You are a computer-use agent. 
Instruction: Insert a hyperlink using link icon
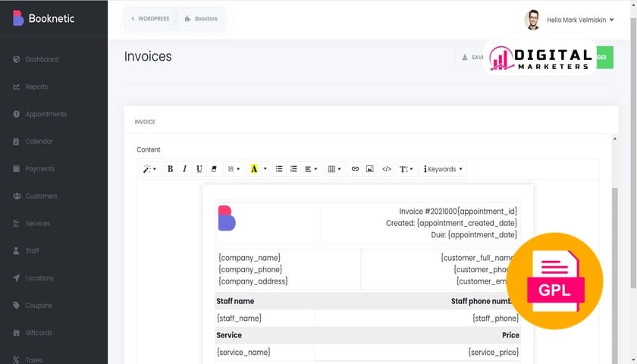click(x=355, y=169)
